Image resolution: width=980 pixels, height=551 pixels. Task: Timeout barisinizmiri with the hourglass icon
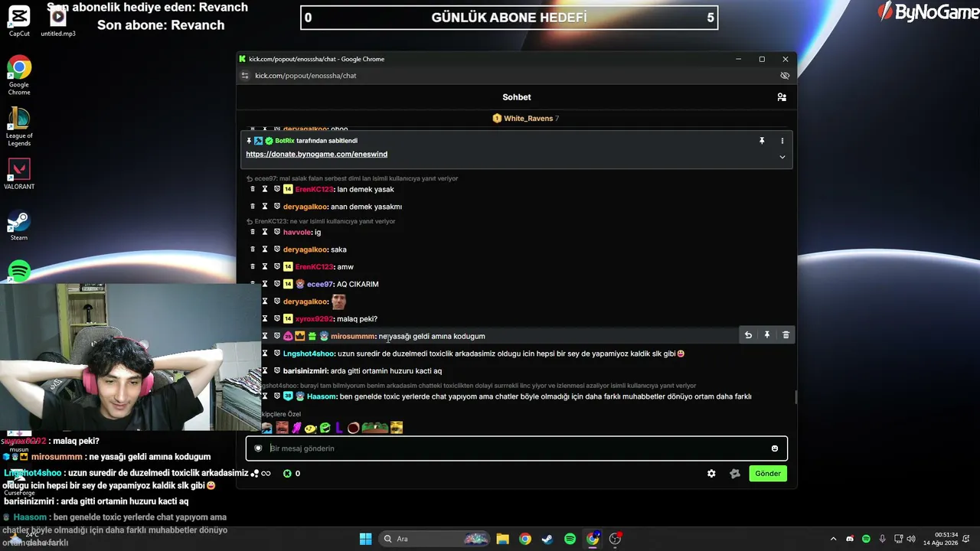(x=265, y=370)
